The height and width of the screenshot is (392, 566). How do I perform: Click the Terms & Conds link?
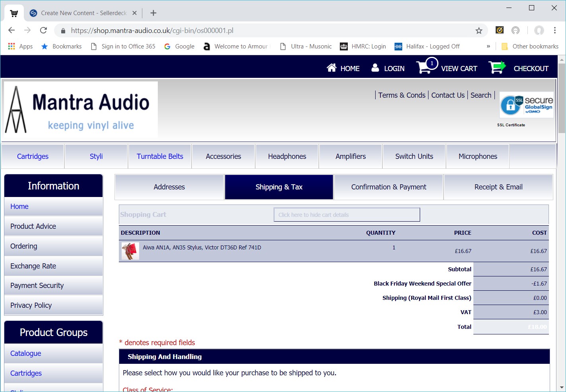pos(401,95)
